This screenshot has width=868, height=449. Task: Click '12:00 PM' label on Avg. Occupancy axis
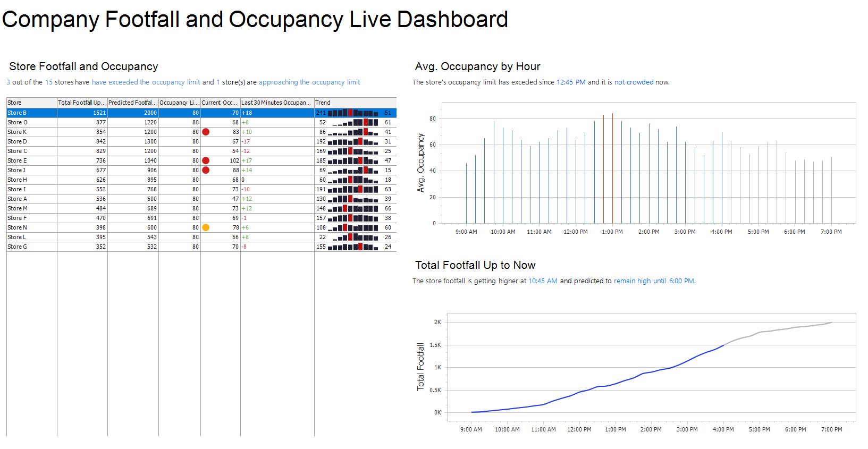coord(576,232)
